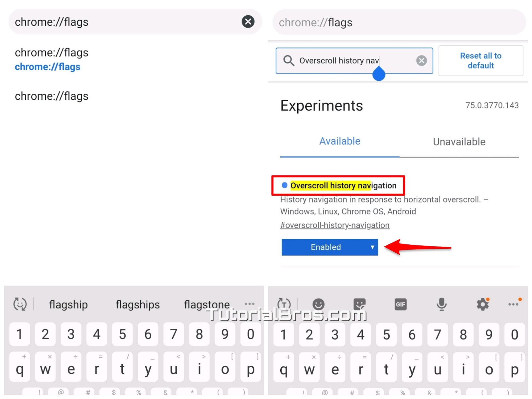Open the #overscroll-history-navigation link

click(x=335, y=225)
